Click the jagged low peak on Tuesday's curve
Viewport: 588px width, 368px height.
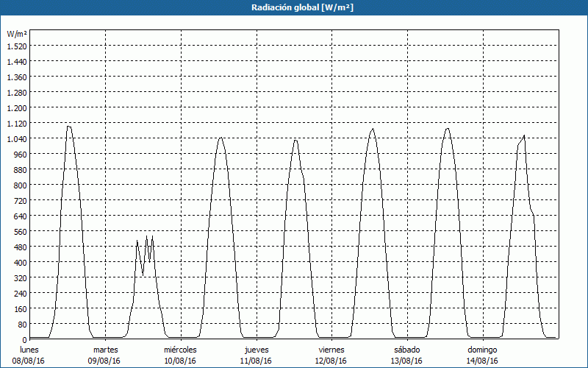point(147,238)
